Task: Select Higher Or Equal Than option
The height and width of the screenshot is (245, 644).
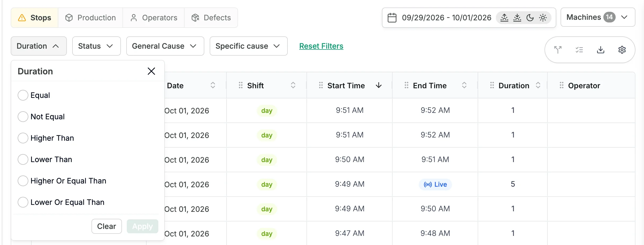Action: (x=23, y=181)
